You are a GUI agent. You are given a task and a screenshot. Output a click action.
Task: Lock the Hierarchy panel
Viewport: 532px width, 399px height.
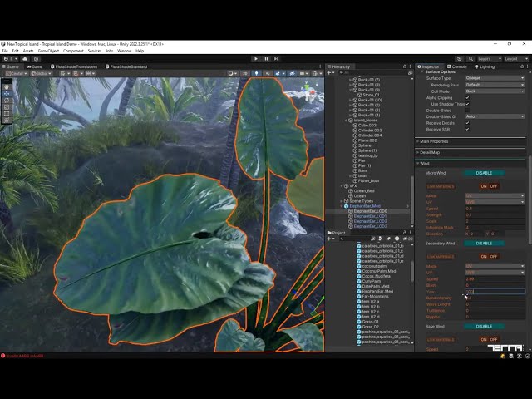click(x=405, y=66)
